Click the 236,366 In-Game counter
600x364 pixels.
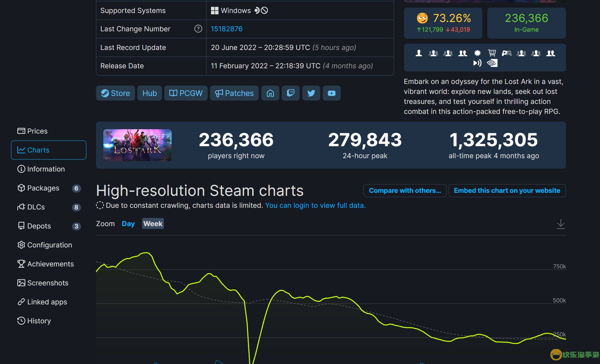[526, 23]
